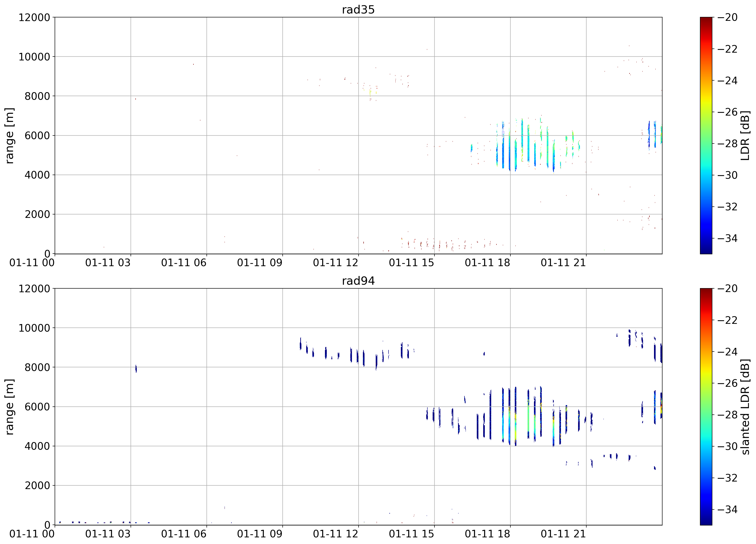756x544 pixels.
Task: Click the 01-11 03 x-tick under rad94
Action: click(108, 534)
